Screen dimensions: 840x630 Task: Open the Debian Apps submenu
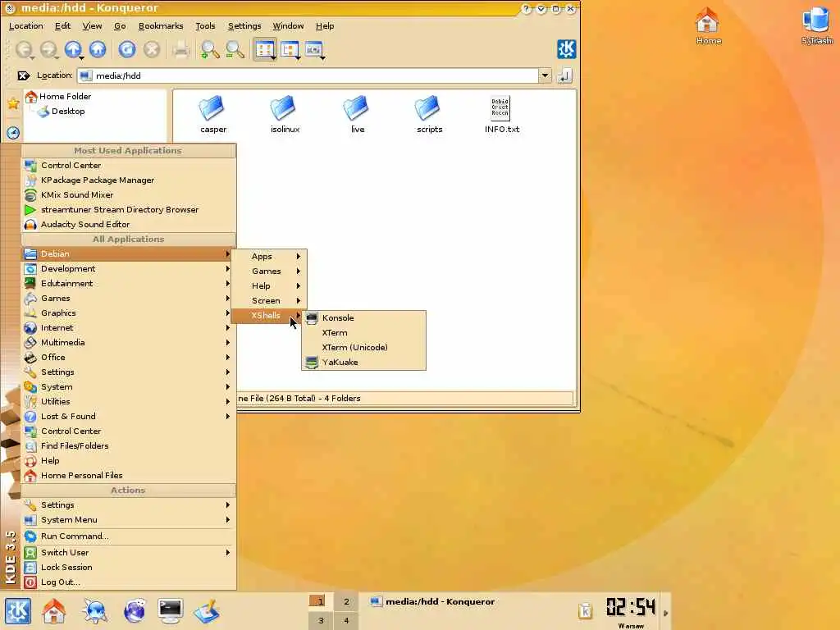[268, 257]
